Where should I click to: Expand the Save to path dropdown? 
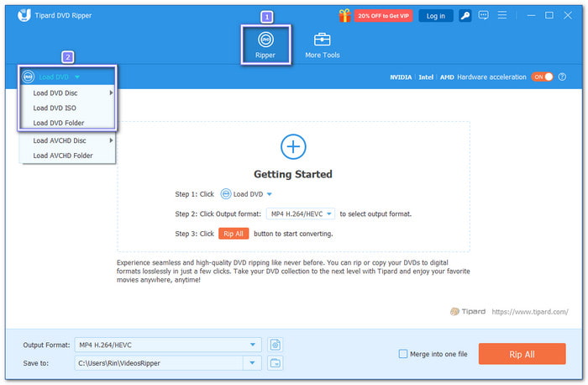click(253, 363)
